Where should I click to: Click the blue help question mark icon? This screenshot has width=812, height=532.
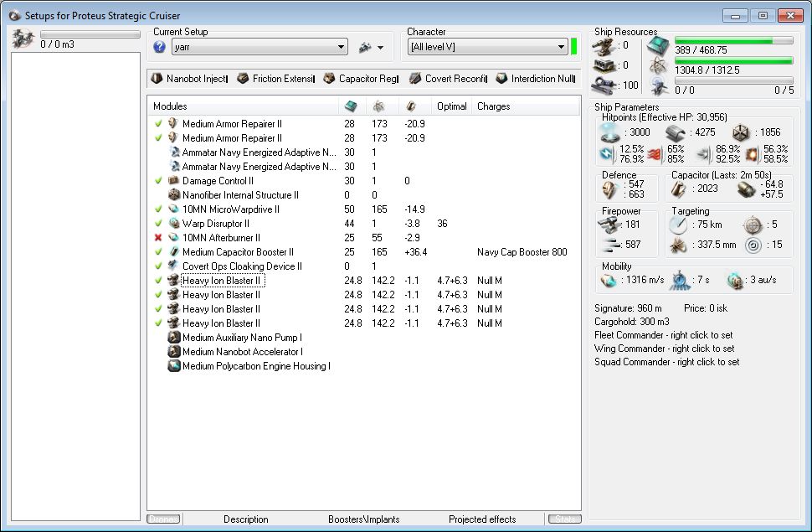click(160, 47)
